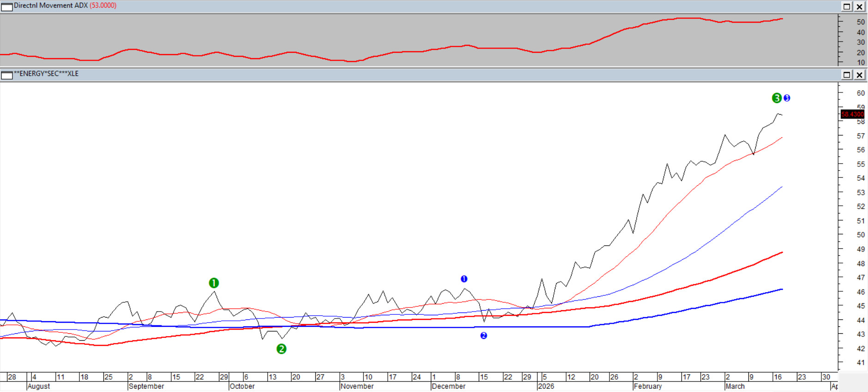Select green marker 2 below October low

tap(281, 349)
